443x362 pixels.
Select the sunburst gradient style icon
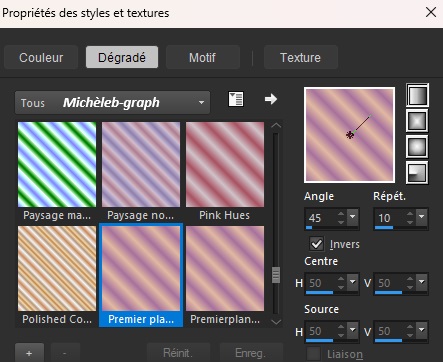tap(417, 146)
